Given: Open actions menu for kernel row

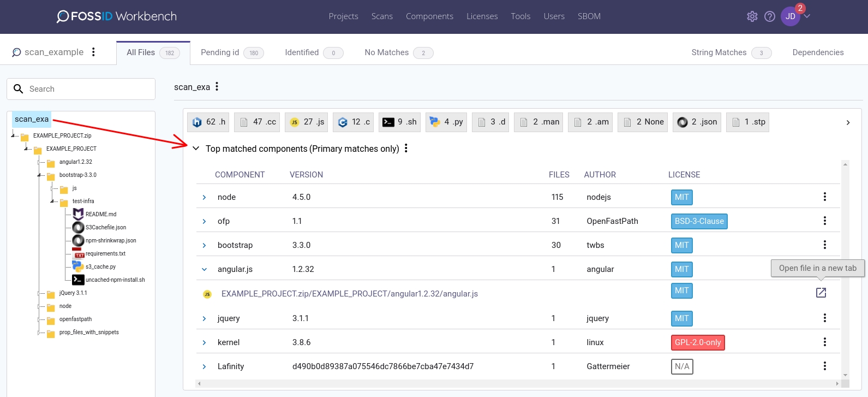Looking at the screenshot, I should point(824,342).
